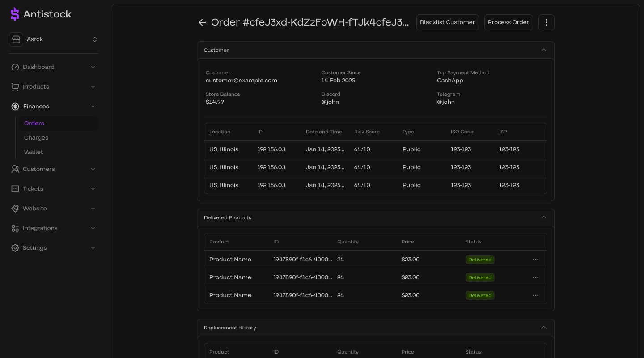The width and height of the screenshot is (644, 358).
Task: Go back using the arrow icon
Action: pos(202,22)
